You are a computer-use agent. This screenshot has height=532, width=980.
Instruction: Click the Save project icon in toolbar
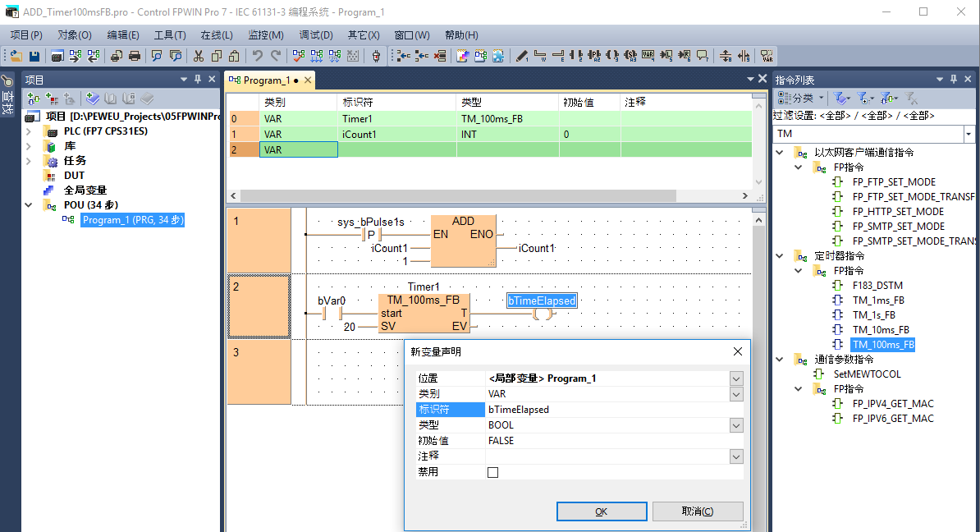click(34, 56)
